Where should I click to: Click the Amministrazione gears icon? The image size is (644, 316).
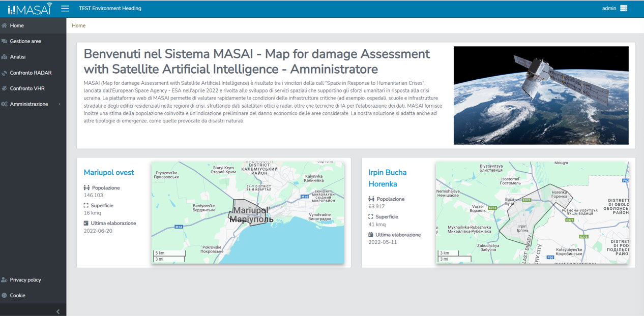coord(5,104)
